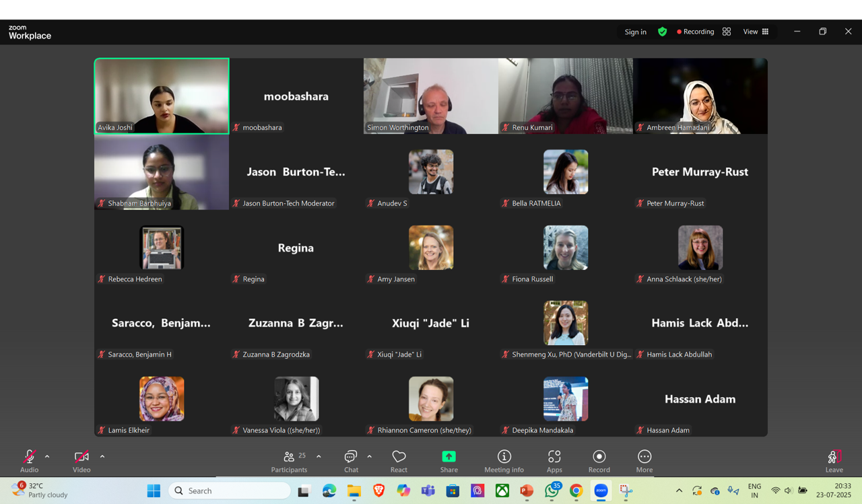The width and height of the screenshot is (862, 504).
Task: Click Deepika Mandakala profile picture
Action: pyautogui.click(x=566, y=399)
